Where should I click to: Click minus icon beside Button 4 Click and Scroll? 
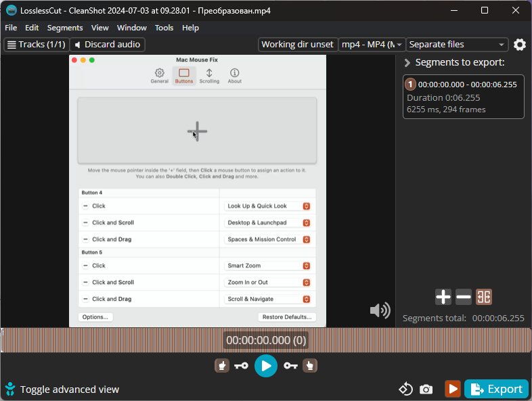pos(85,222)
